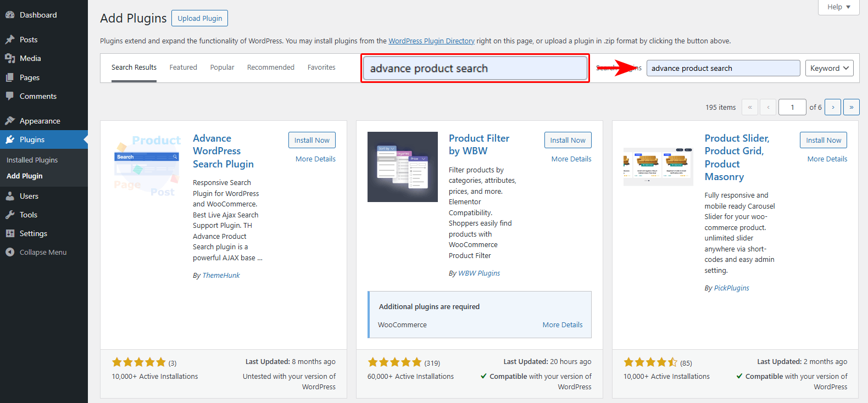
Task: View More Details for Advance WordPress Search
Action: [x=315, y=159]
